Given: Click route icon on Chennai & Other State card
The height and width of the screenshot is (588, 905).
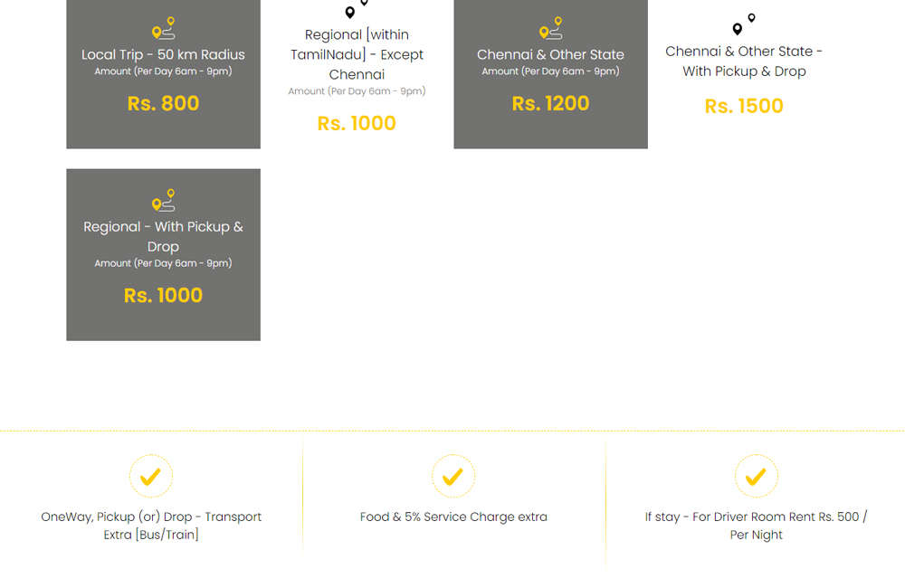Looking at the screenshot, I should tap(550, 28).
